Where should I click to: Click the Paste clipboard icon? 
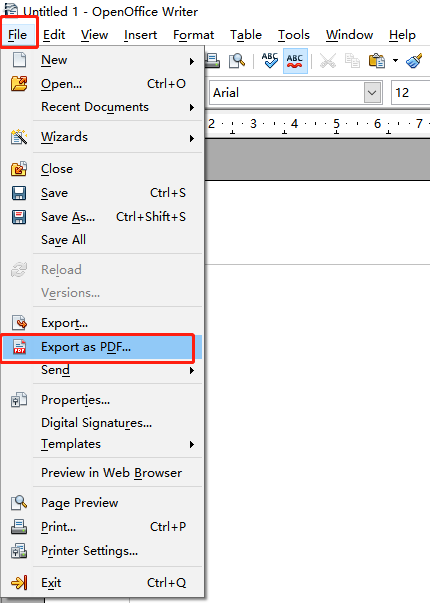(377, 61)
